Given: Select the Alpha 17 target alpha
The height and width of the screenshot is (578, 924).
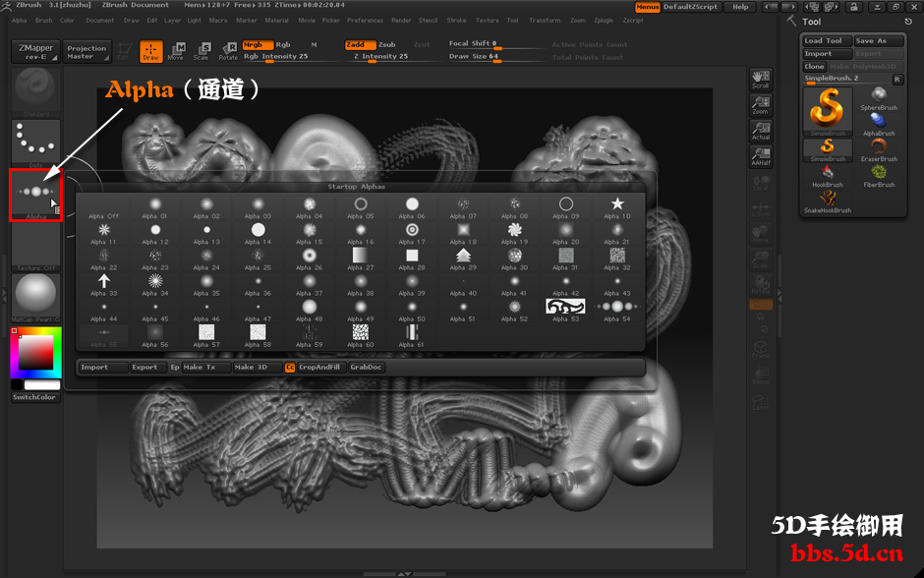Looking at the screenshot, I should pos(412,234).
